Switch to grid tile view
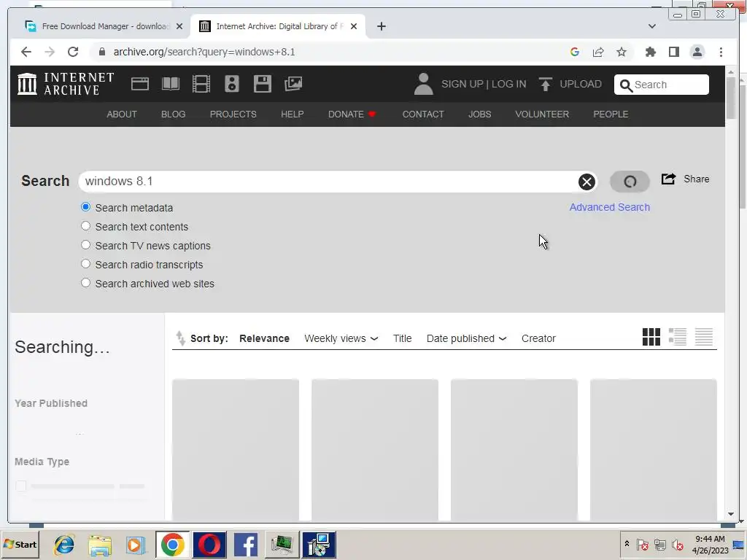 pos(651,337)
